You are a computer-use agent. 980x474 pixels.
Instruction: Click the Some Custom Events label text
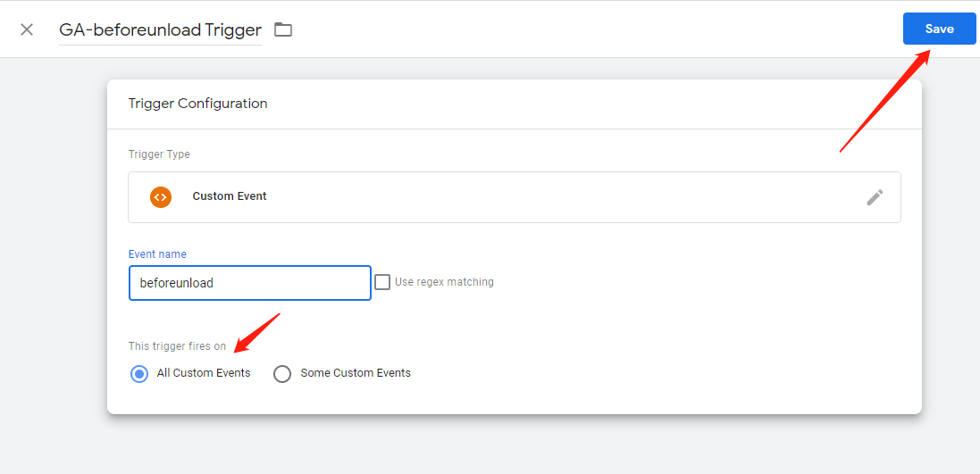click(355, 373)
